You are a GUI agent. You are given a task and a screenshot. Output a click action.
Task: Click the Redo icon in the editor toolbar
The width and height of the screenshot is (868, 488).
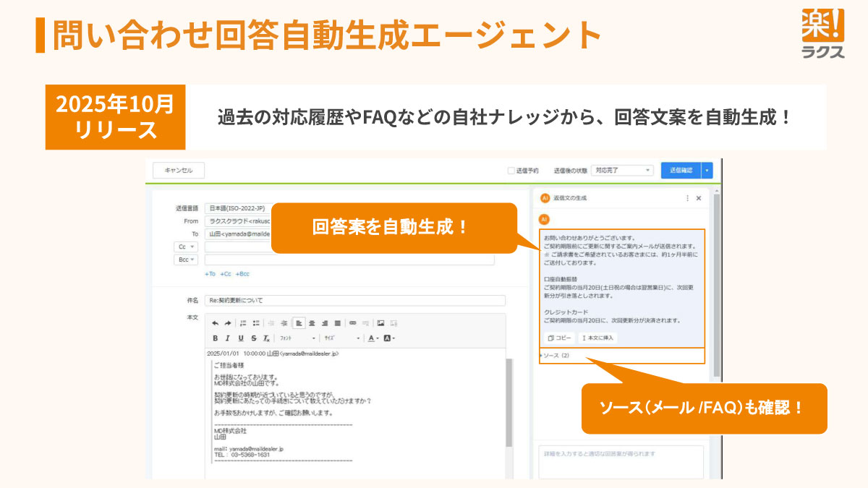[227, 323]
